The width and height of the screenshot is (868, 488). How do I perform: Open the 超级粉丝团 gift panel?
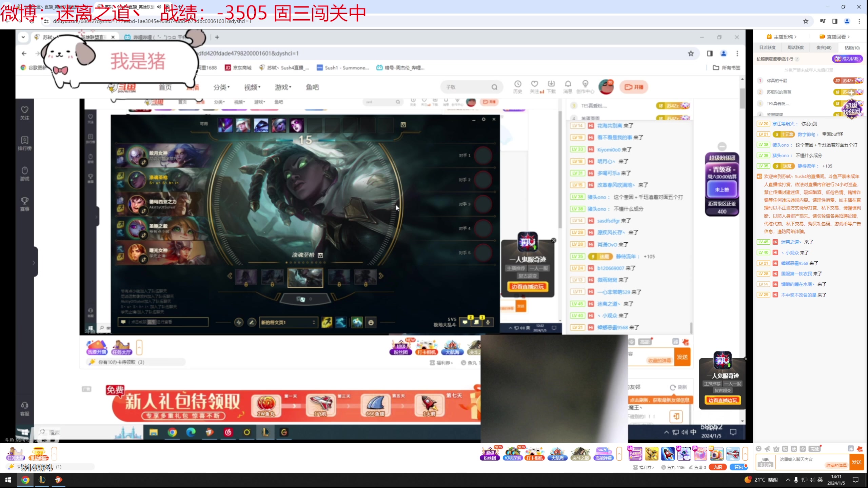tap(489, 453)
